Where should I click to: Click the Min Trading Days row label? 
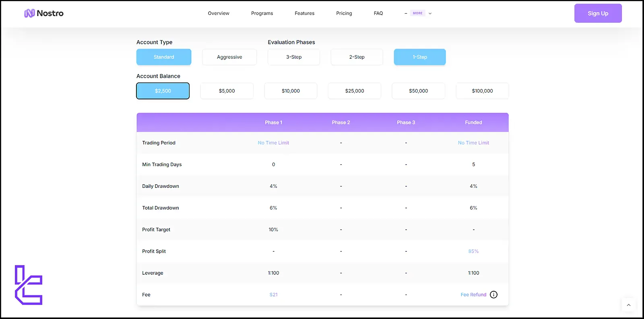pos(162,165)
